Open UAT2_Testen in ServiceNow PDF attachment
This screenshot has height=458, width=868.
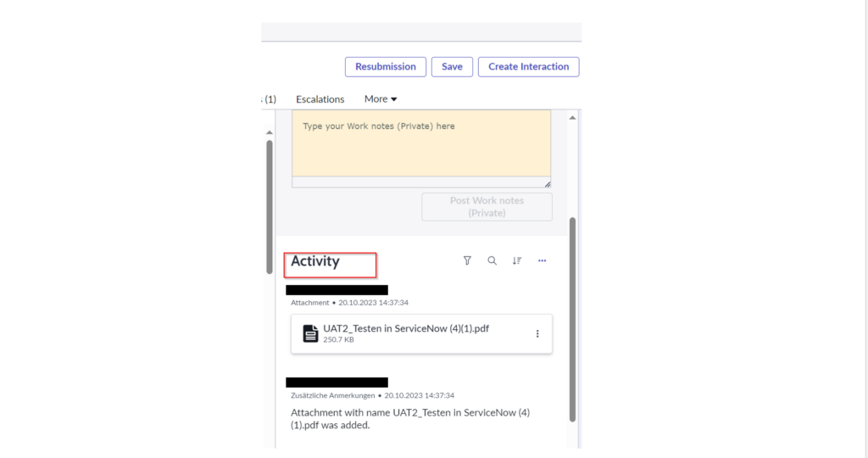(x=406, y=328)
